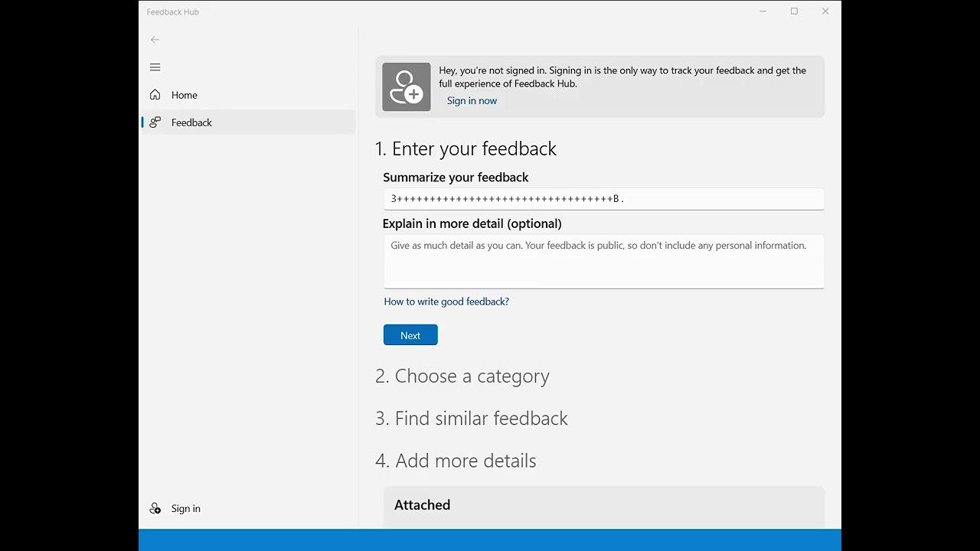Click the 'Summarize your feedback' label
The height and width of the screenshot is (551, 980).
pyautogui.click(x=456, y=177)
